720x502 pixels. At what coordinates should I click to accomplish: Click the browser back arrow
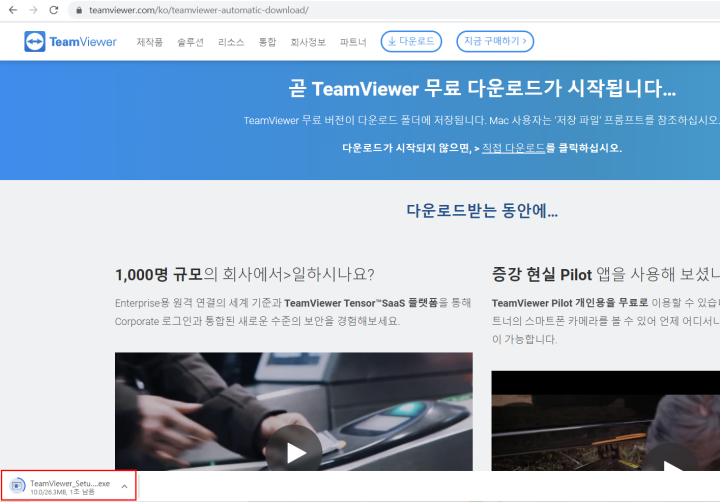click(x=13, y=10)
